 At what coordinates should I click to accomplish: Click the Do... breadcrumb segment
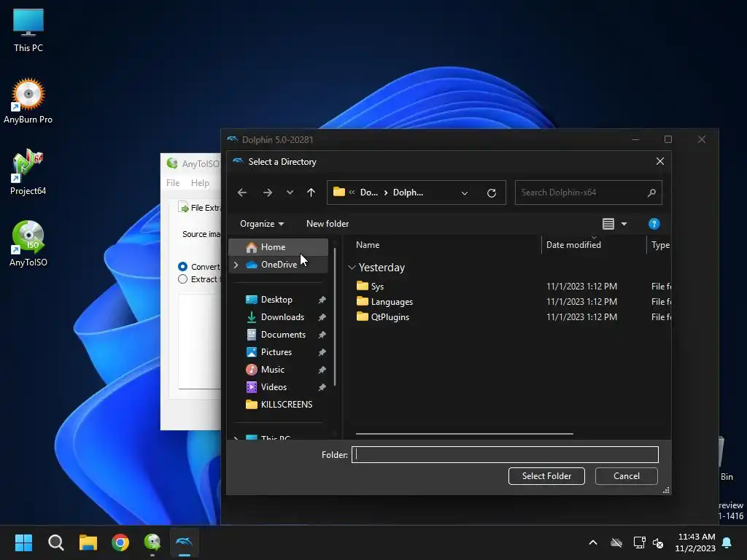pos(368,192)
